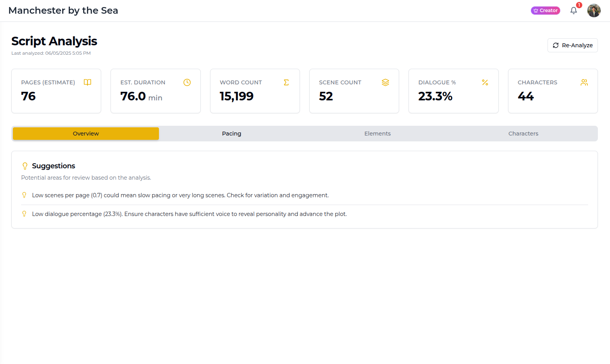Image resolution: width=610 pixels, height=364 pixels.
Task: Click the book icon on Pages card
Action: (x=87, y=82)
